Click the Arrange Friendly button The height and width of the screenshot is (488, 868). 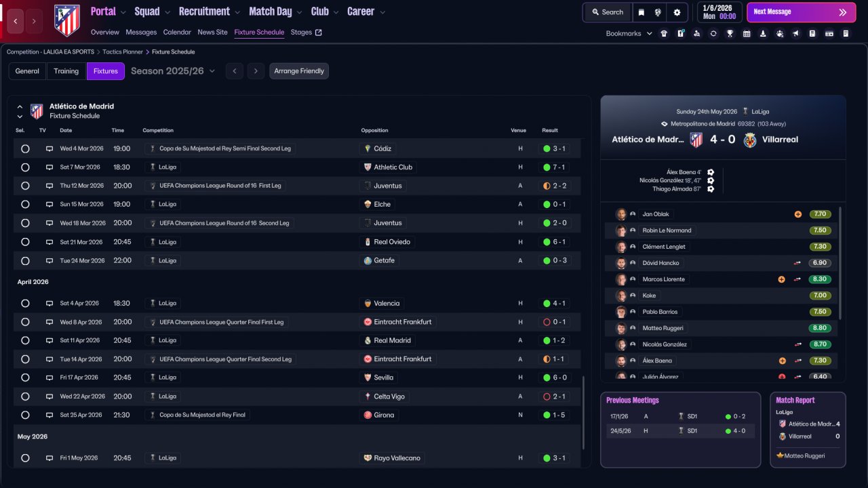[299, 71]
